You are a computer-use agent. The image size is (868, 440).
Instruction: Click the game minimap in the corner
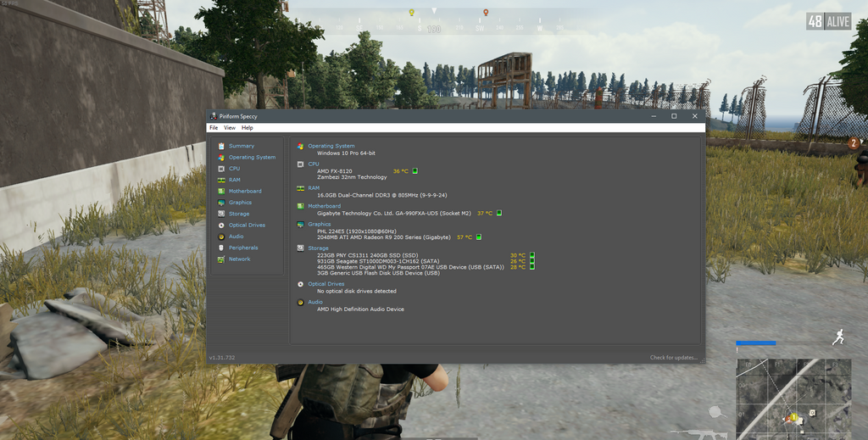coord(793,399)
